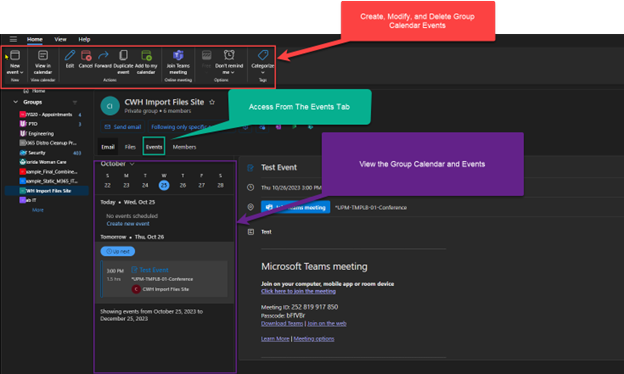Open the October month picker chevron

click(x=132, y=164)
